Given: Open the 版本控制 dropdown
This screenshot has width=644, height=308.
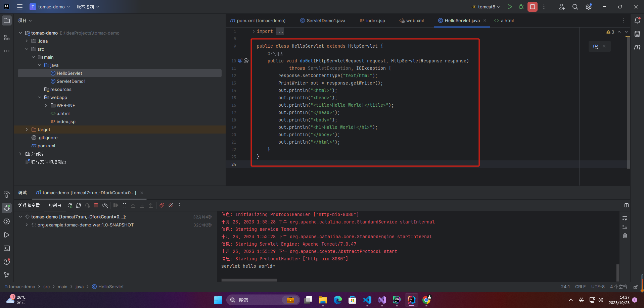Looking at the screenshot, I should [88, 7].
